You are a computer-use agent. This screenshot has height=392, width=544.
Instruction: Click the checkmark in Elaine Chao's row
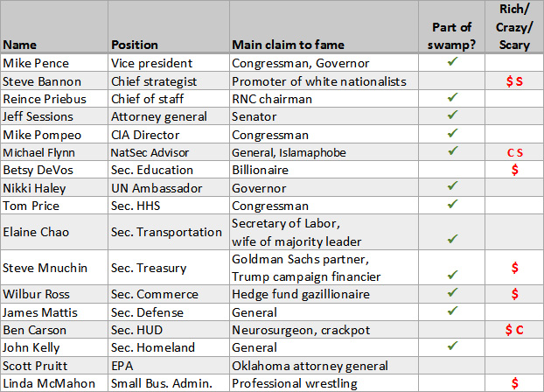tap(452, 239)
